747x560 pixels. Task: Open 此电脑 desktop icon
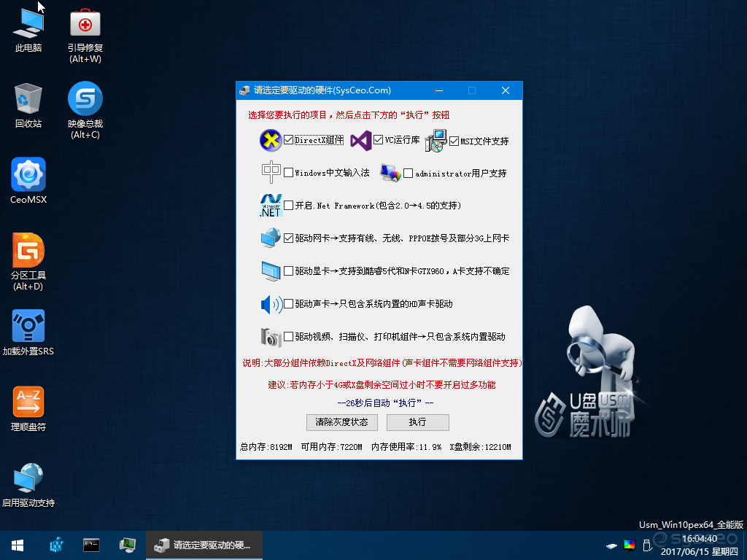28,30
